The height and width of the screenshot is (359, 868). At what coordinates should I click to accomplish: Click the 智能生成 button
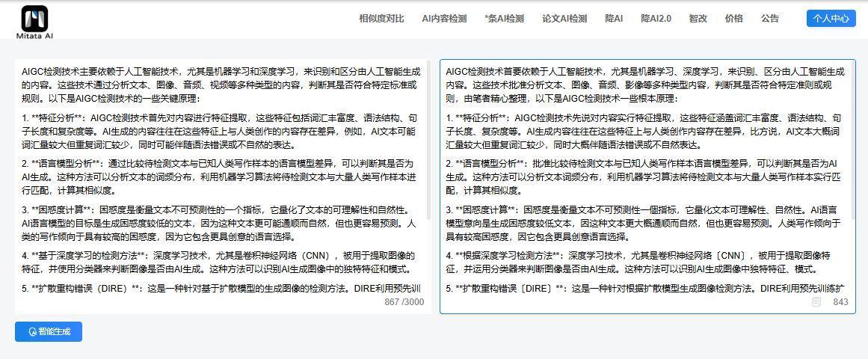(x=49, y=331)
